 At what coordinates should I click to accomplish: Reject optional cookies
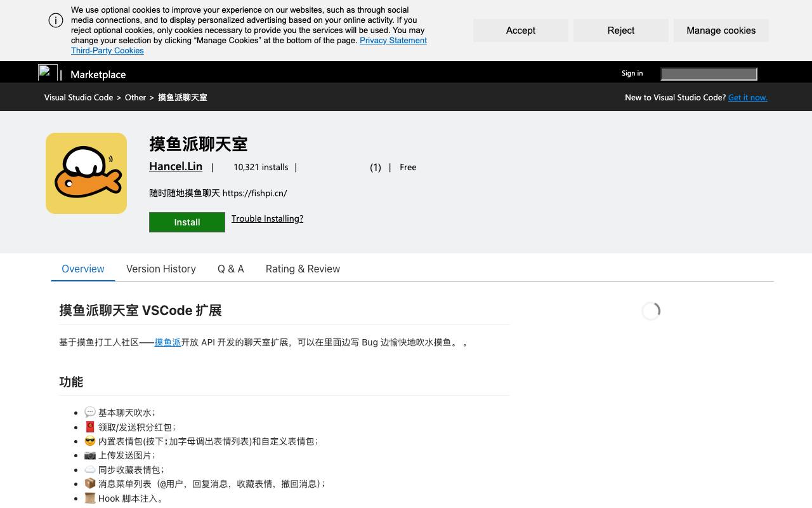(621, 30)
